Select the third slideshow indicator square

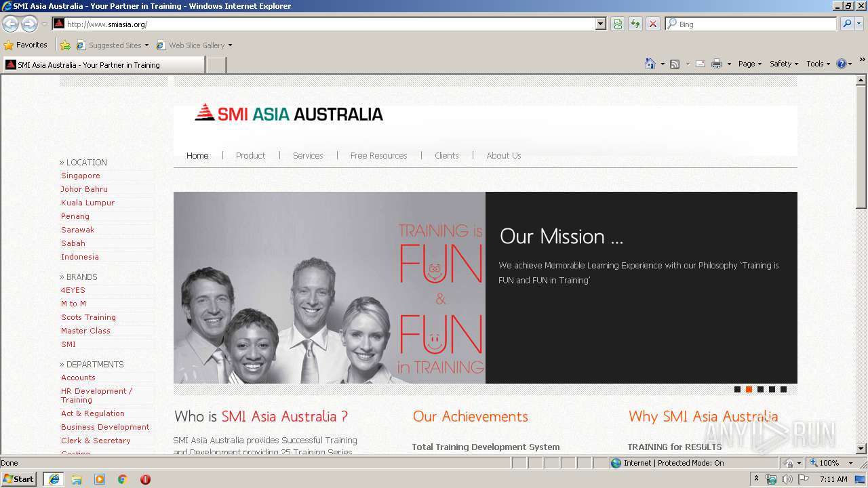760,389
